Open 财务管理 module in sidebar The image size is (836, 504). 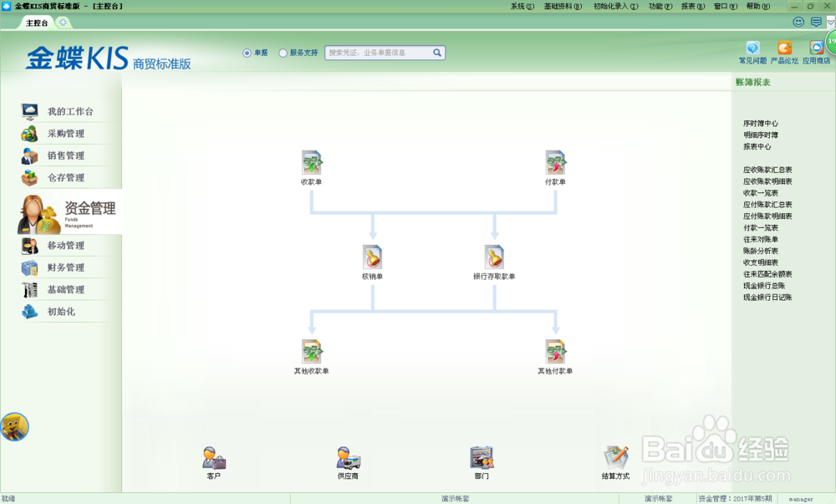click(x=65, y=267)
